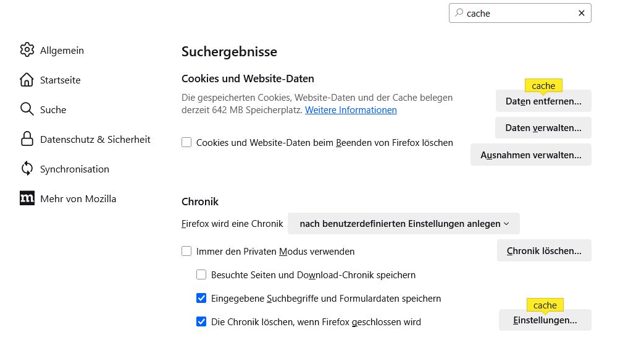Image resolution: width=644 pixels, height=353 pixels.
Task: Uncheck Eingegebene Suchbegriffe und Formulardaten speichern
Action: [201, 299]
